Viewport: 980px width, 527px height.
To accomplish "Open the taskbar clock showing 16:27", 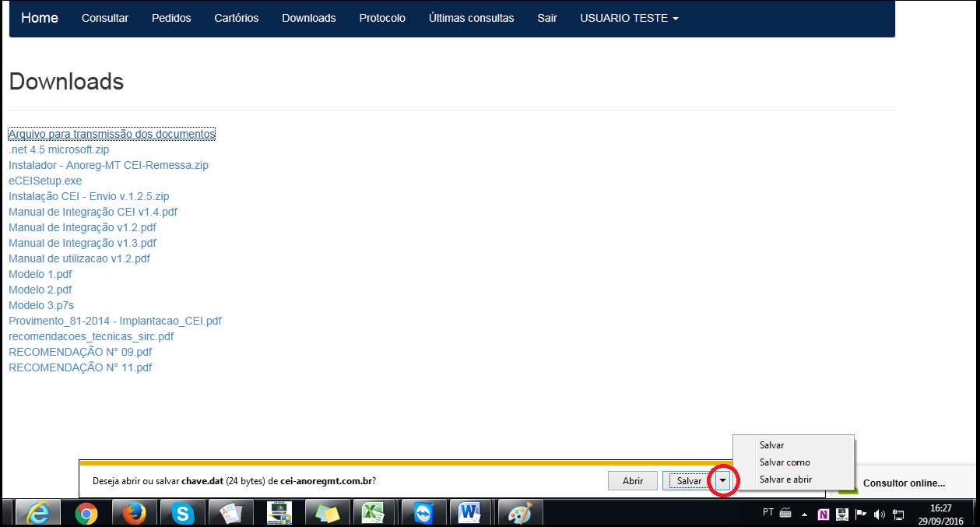I will pyautogui.click(x=940, y=514).
